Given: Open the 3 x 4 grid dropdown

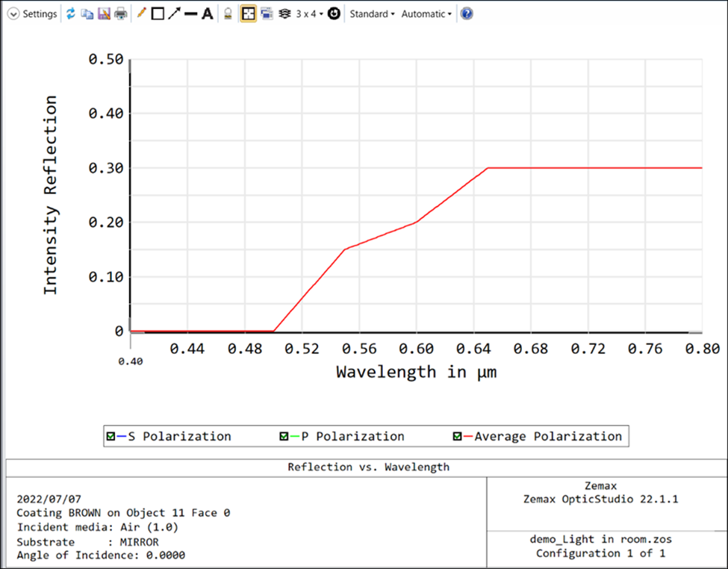Looking at the screenshot, I should pyautogui.click(x=309, y=14).
